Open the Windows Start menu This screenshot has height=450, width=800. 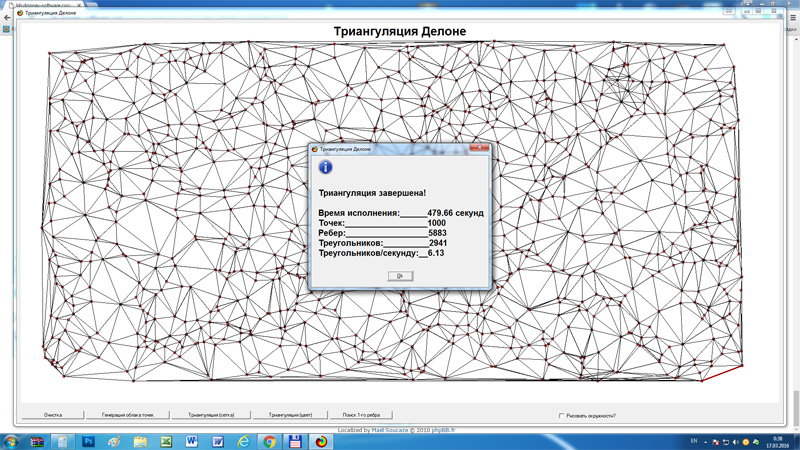[12, 441]
